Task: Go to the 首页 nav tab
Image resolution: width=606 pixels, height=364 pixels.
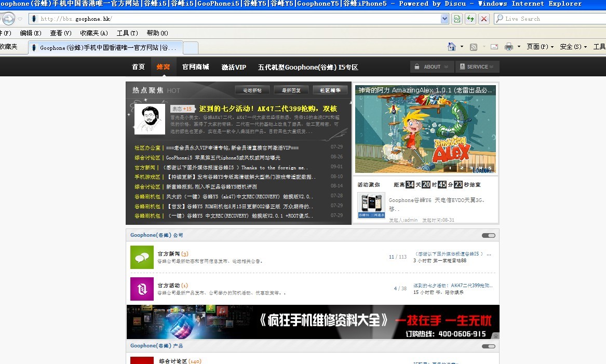Action: coord(138,67)
